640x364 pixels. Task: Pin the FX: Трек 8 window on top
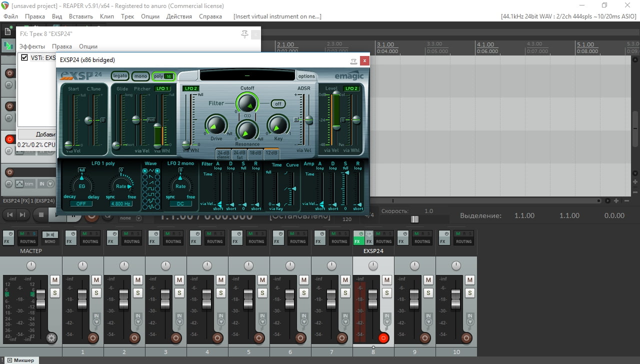pos(244,34)
